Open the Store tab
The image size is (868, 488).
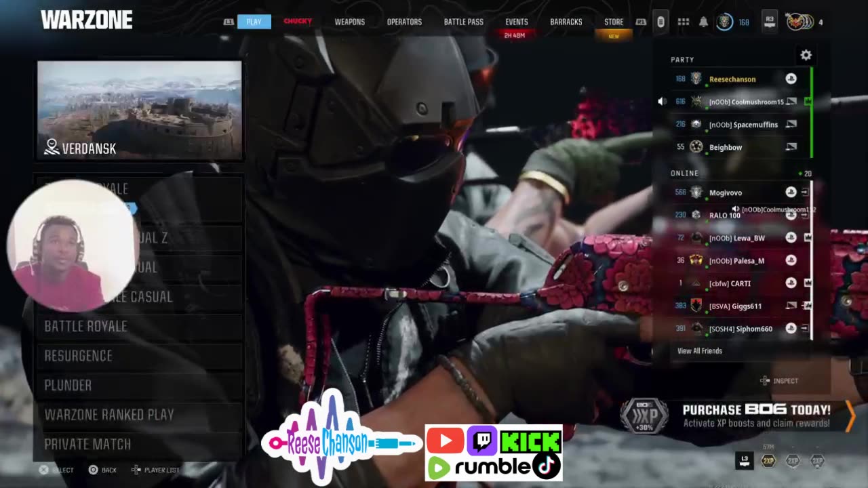click(614, 22)
